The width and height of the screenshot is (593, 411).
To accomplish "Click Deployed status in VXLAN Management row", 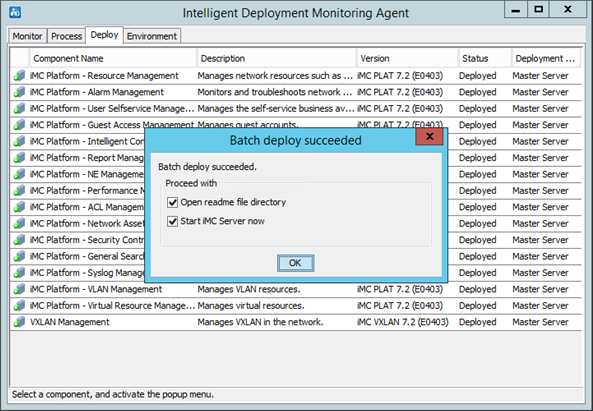I will (477, 322).
